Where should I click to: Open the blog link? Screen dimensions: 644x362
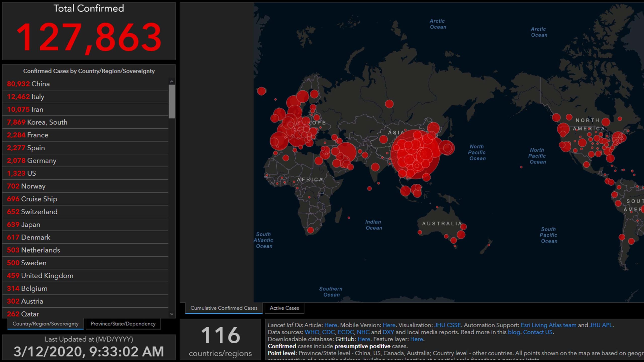[x=514, y=332]
